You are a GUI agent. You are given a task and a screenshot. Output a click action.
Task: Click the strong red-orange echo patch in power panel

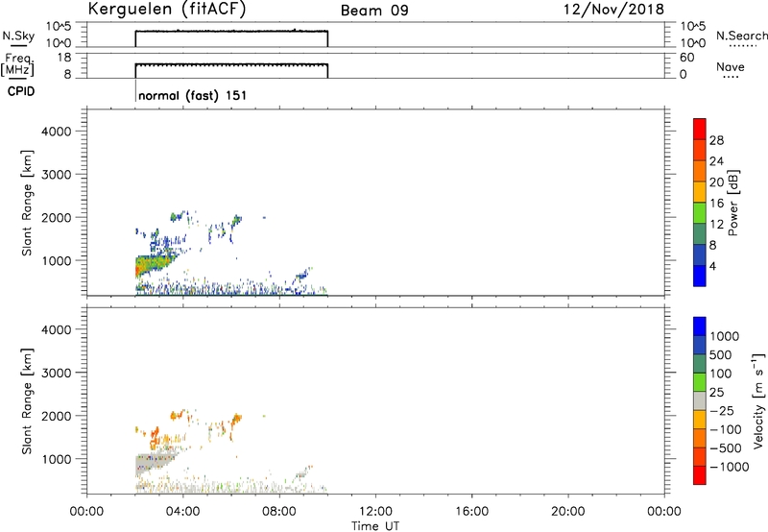click(x=142, y=268)
